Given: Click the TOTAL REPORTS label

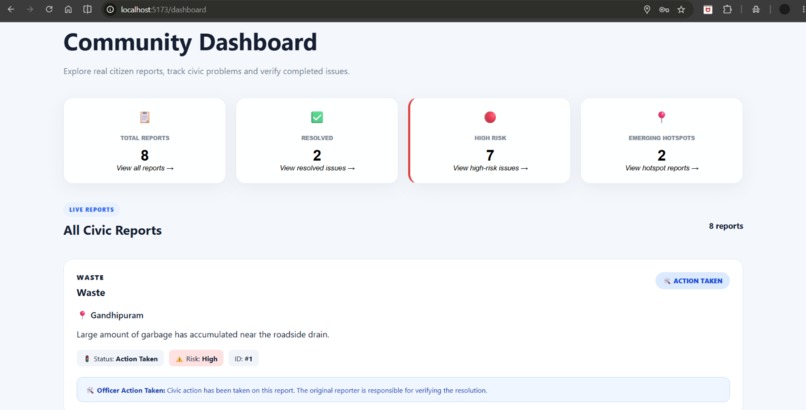Looking at the screenshot, I should coord(145,138).
